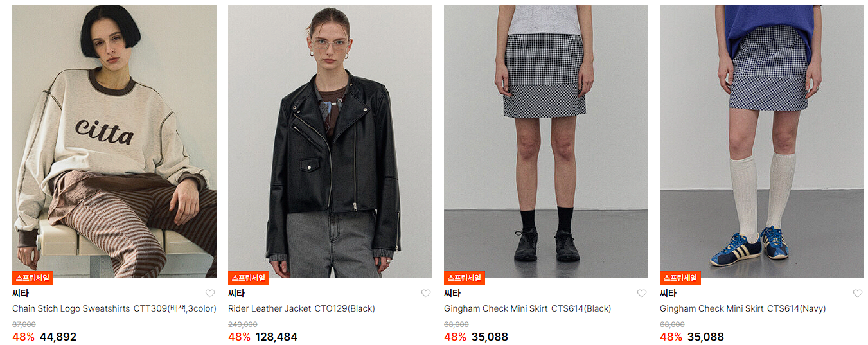This screenshot has height=345, width=868.
Task: Click 씨타 brand name under black skirt
Action: (x=452, y=294)
